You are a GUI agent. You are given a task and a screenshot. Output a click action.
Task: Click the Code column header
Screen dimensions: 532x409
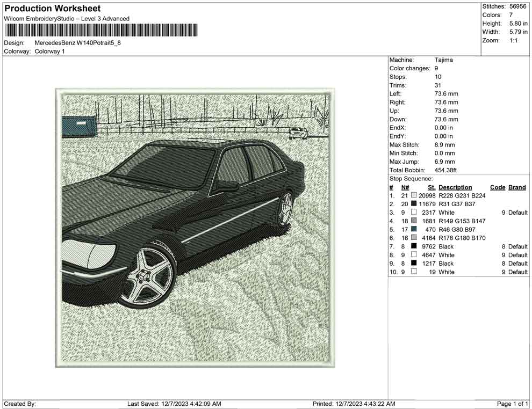[x=498, y=187]
